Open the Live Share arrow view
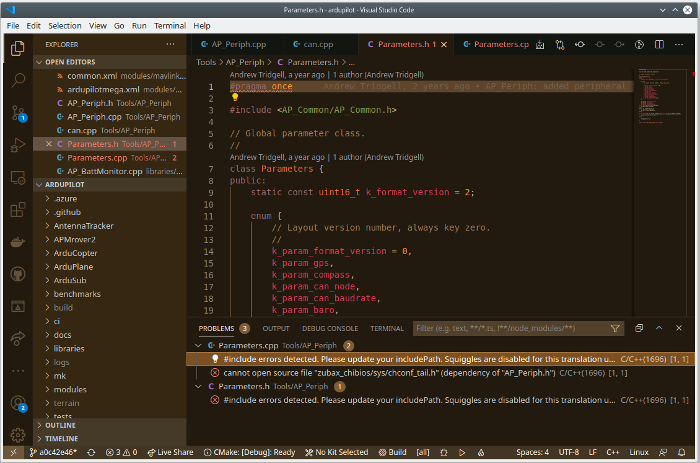 [17, 338]
